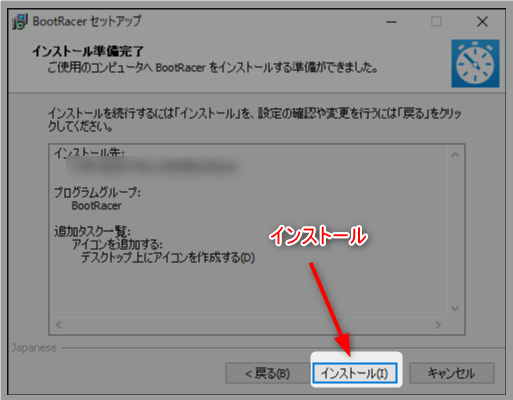Click the horizontal scroll-left arrow
Screen dimensions: 513x400
coord(59,325)
